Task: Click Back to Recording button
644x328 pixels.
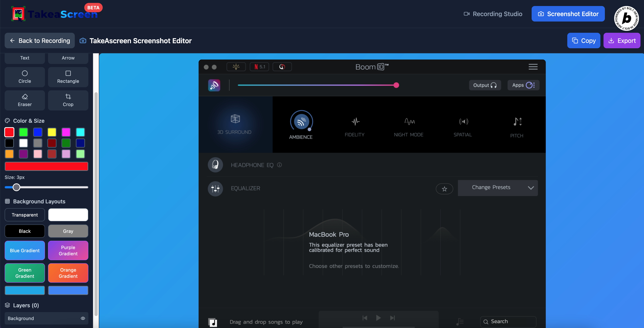Action: click(x=40, y=41)
